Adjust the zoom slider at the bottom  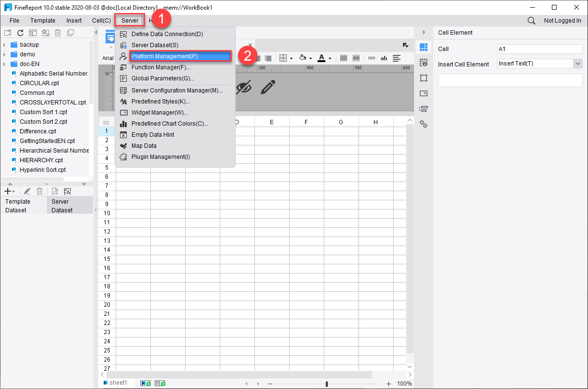[x=327, y=384]
